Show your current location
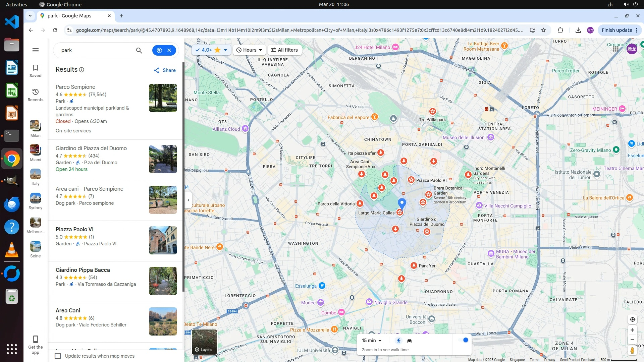Image resolution: width=644 pixels, height=362 pixels. [632, 319]
